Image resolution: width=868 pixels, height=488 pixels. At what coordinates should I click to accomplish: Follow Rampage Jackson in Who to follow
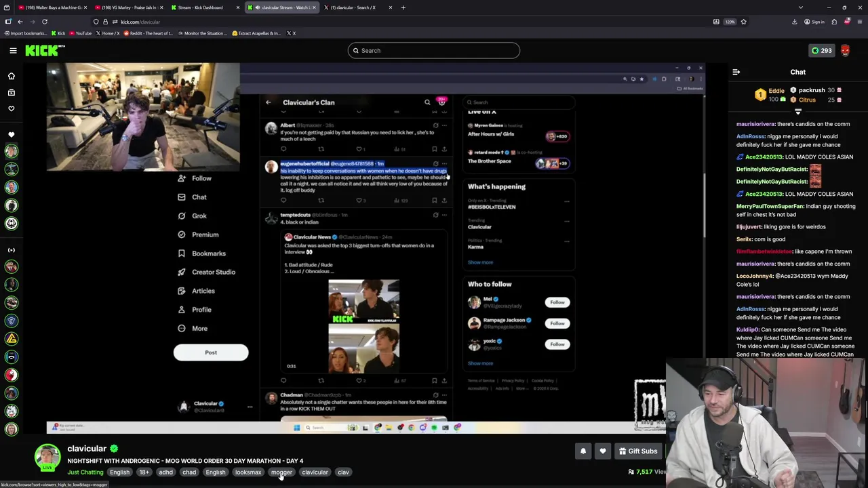point(557,323)
